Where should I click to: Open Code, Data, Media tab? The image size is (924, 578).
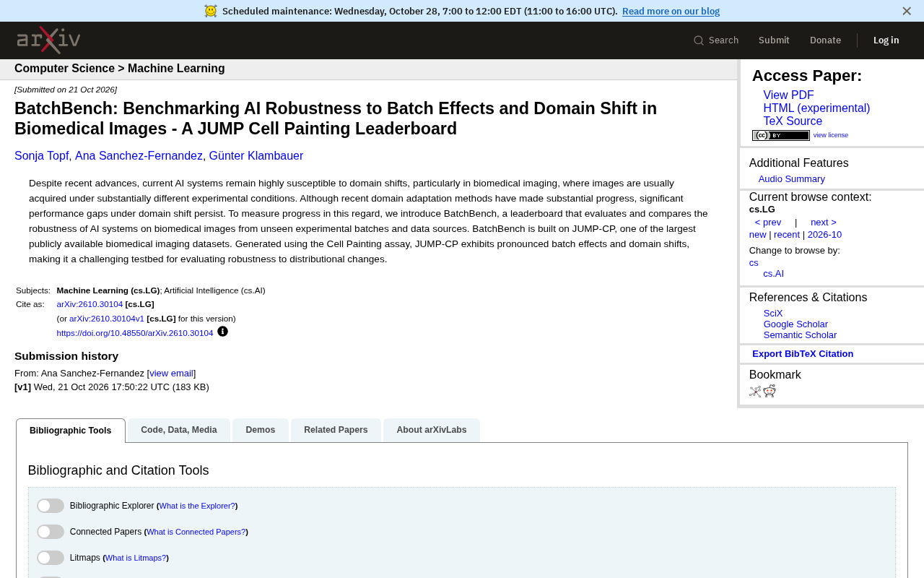pos(179,430)
